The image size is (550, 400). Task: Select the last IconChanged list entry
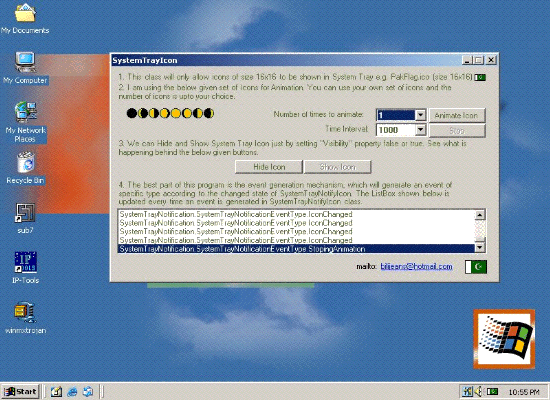296,240
